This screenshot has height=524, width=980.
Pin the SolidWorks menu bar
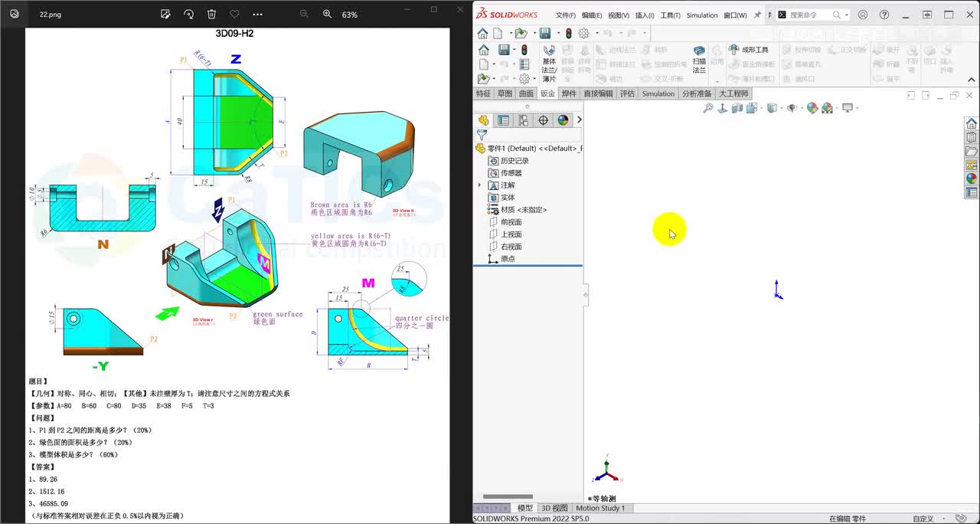(758, 15)
